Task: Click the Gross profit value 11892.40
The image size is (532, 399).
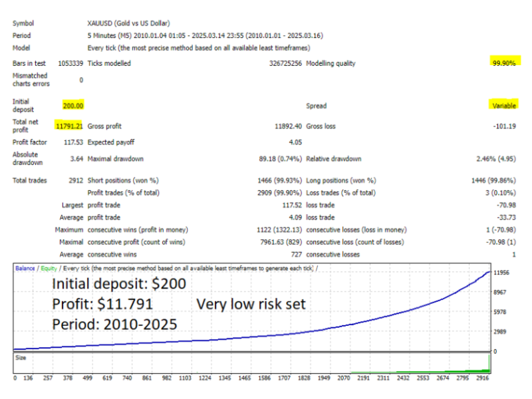Action: coord(287,126)
